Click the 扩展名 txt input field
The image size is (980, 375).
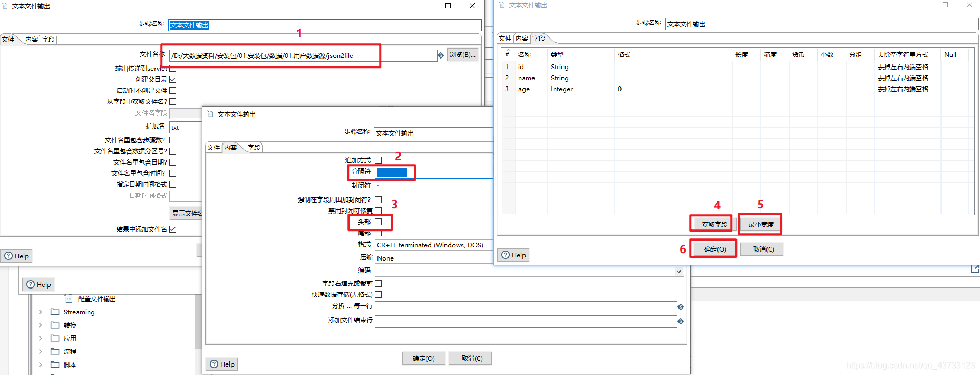(x=186, y=127)
